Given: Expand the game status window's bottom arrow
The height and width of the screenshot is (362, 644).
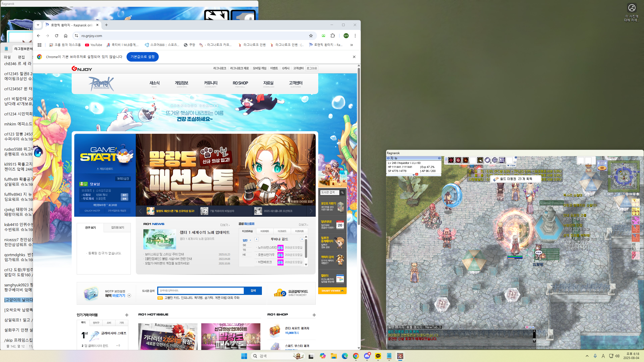Looking at the screenshot, I should coord(414,175).
